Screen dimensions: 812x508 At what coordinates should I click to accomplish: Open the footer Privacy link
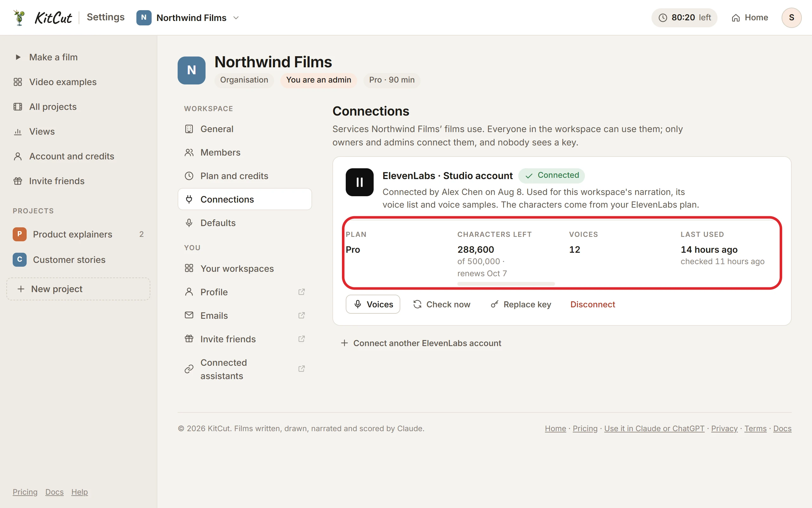pos(724,429)
